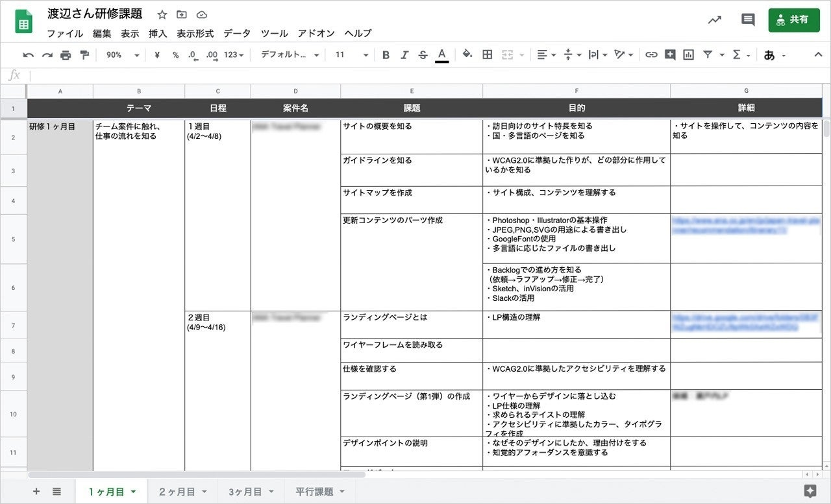831x504 pixels.
Task: Open the 挿入 menu
Action: click(x=158, y=34)
